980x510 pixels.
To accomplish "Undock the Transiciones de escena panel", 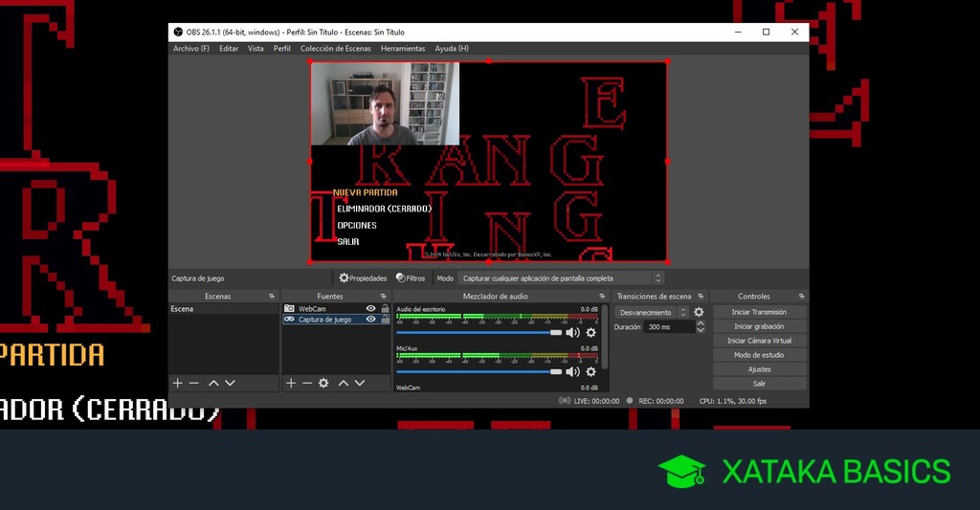I will (701, 297).
